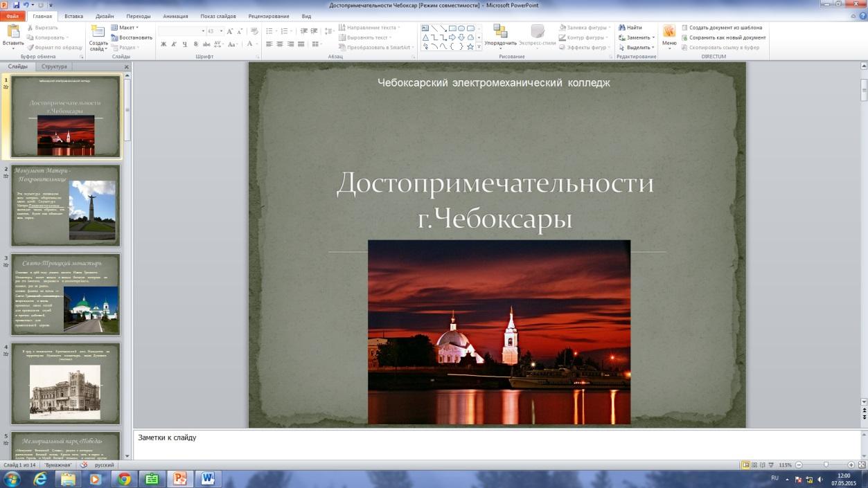868x488 pixels.
Task: Switch to the Insert (Вставка) tab
Action: tap(74, 16)
